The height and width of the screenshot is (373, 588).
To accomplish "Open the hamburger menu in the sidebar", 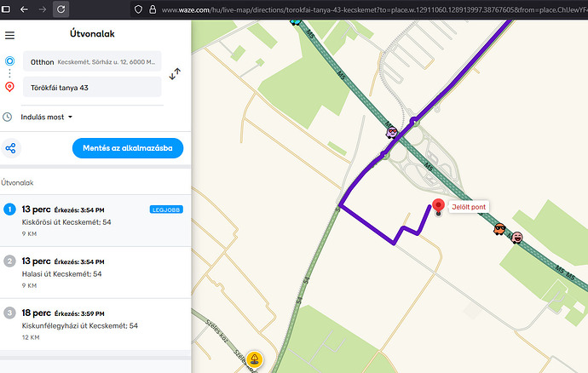I will [x=9, y=35].
